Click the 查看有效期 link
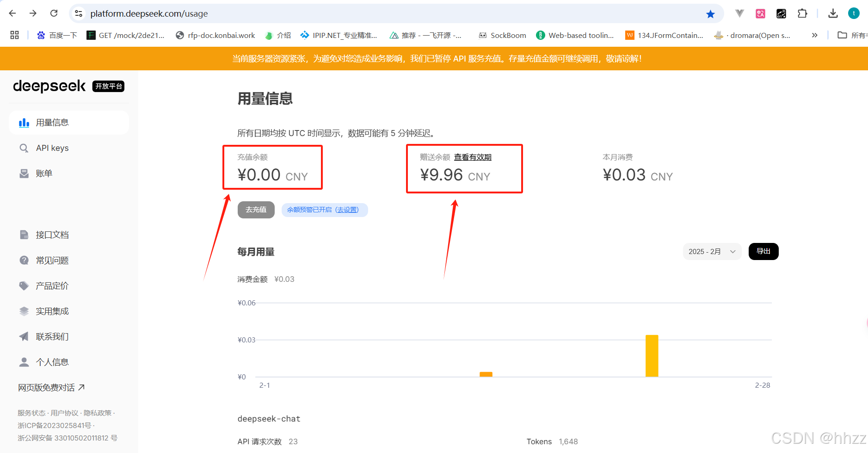Image resolution: width=868 pixels, height=453 pixels. coord(473,157)
